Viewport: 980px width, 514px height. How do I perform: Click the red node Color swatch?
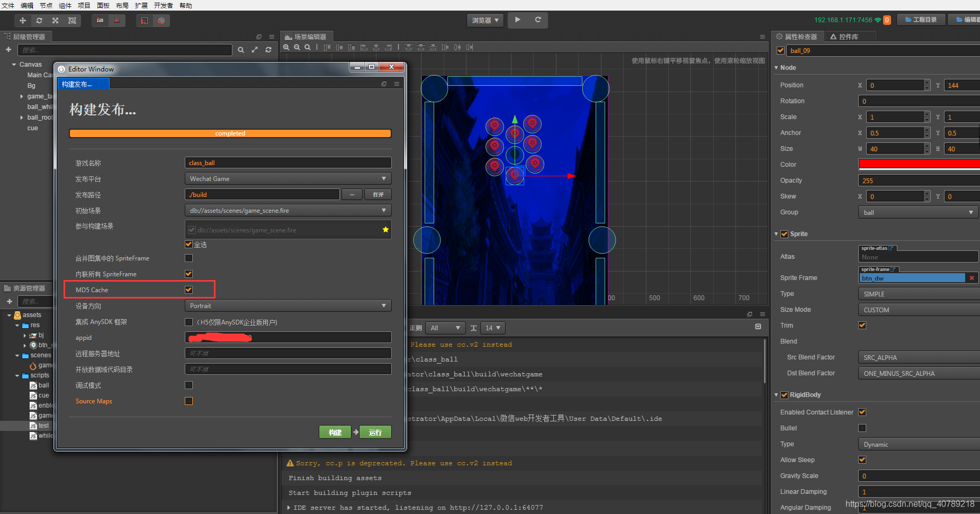pos(919,165)
